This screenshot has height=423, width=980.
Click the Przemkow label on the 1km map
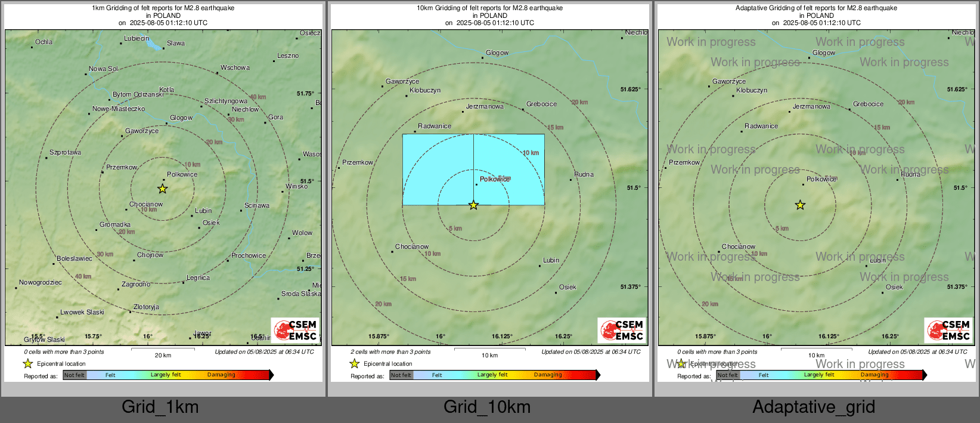[x=122, y=167]
